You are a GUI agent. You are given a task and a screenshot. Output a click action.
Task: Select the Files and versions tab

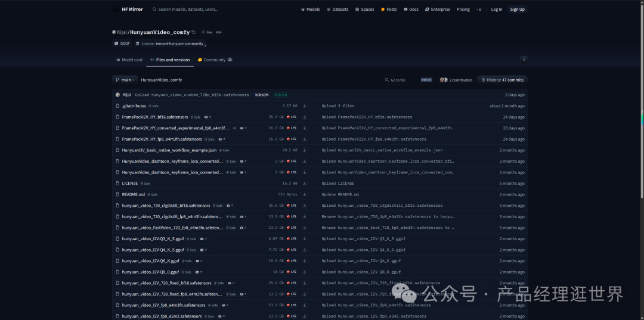coord(170,60)
